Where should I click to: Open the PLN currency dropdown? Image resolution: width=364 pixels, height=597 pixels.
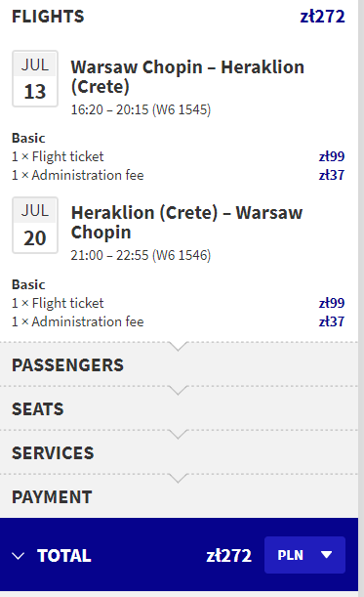(x=304, y=555)
